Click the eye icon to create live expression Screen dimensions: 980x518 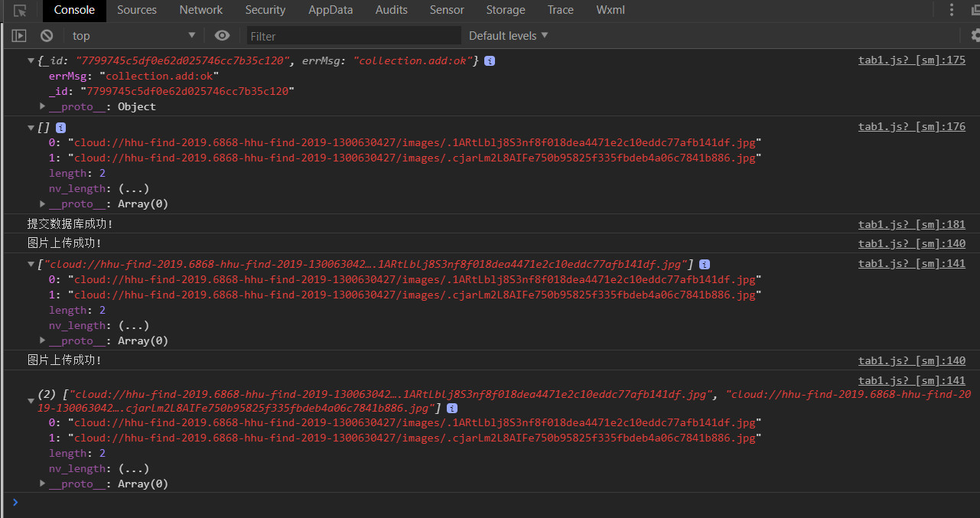click(222, 35)
